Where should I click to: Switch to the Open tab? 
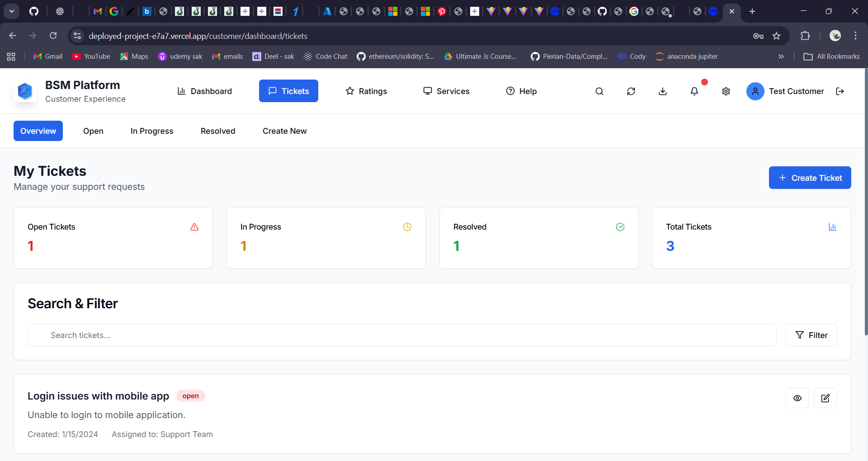coord(93,131)
